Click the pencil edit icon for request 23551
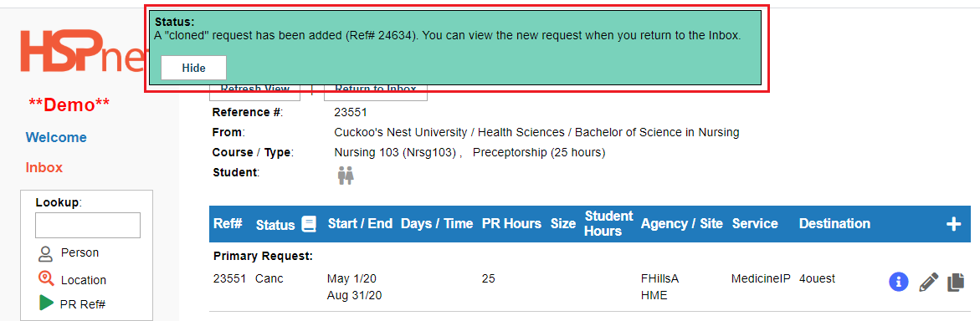This screenshot has height=321, width=980. 929,283
